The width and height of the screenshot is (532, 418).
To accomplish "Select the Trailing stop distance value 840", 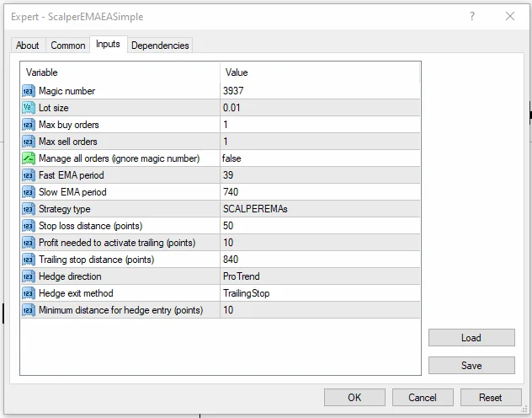I will point(320,260).
